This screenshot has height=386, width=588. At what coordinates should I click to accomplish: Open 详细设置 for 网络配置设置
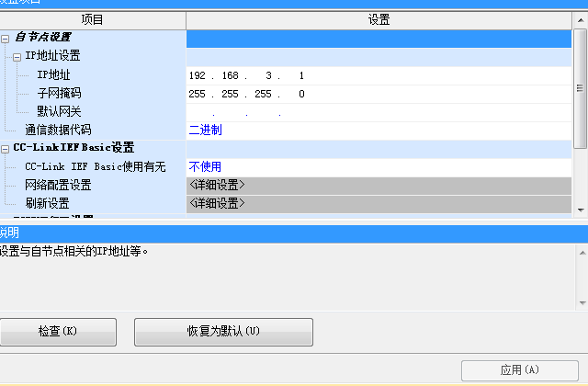[377, 185]
